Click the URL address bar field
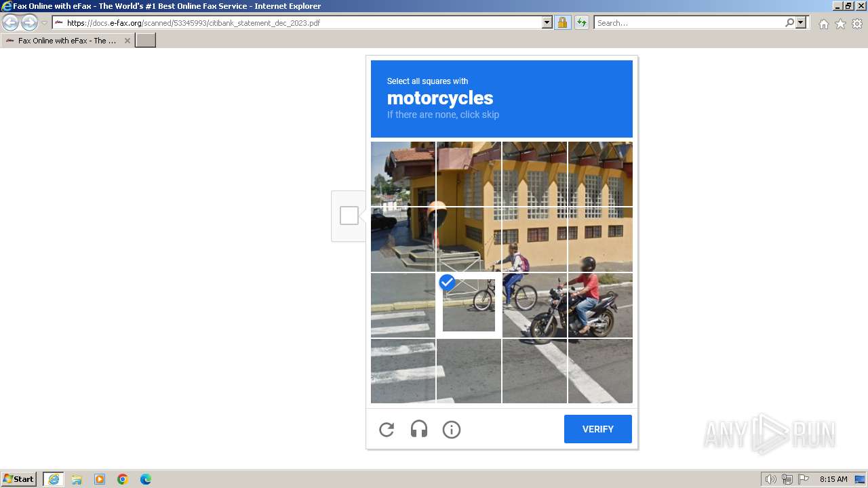Image resolution: width=868 pixels, height=488 pixels. coord(296,23)
